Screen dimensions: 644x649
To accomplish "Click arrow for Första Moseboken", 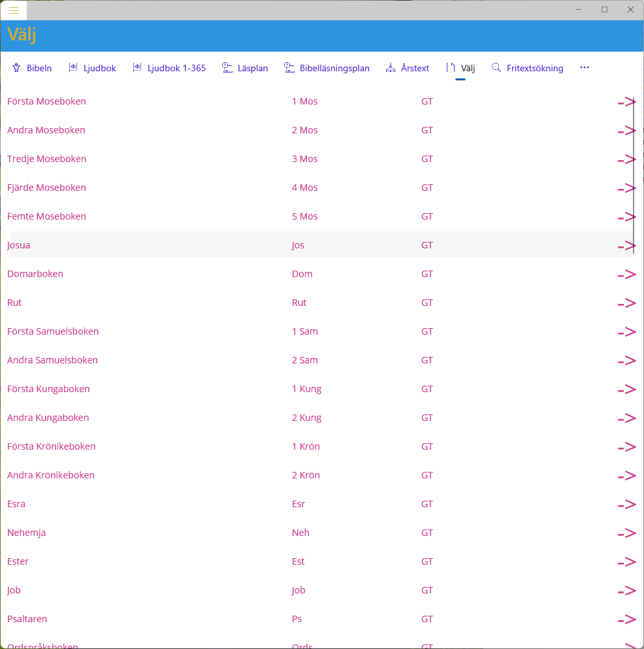I will click(x=626, y=102).
